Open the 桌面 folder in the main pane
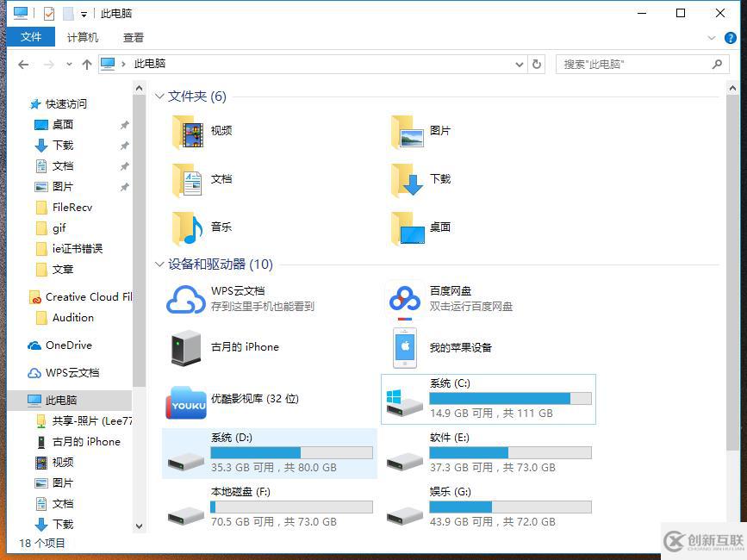Viewport: 747px width, 560px height. click(x=421, y=227)
